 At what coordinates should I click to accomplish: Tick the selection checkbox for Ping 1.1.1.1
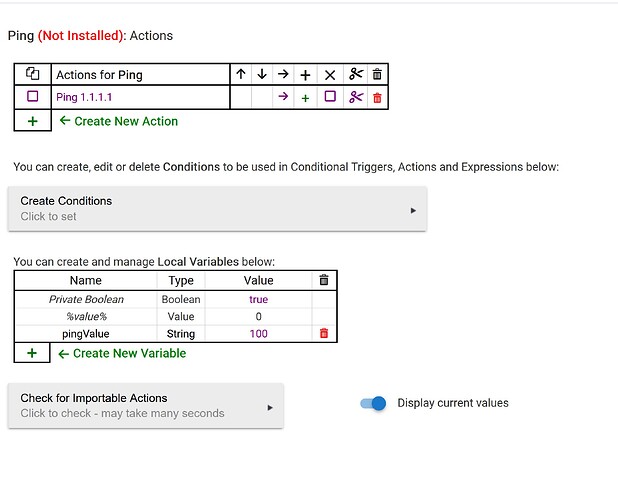coord(33,97)
